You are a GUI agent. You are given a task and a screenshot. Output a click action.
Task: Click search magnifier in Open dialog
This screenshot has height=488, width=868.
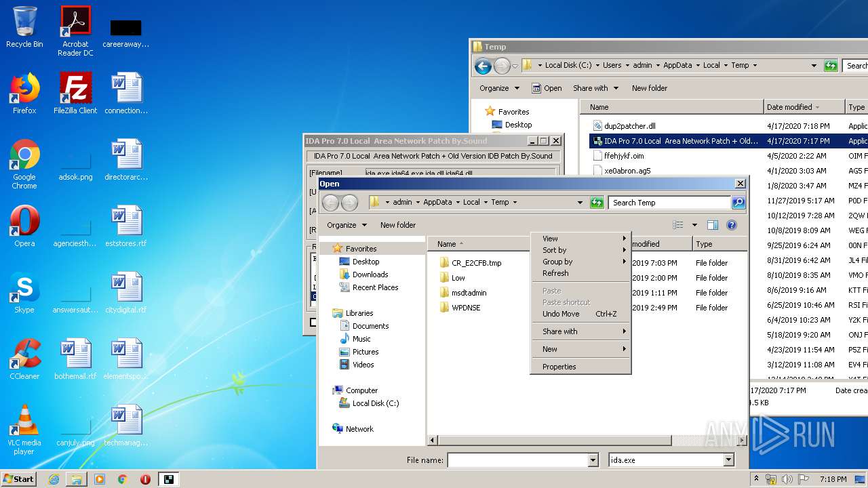(x=738, y=202)
